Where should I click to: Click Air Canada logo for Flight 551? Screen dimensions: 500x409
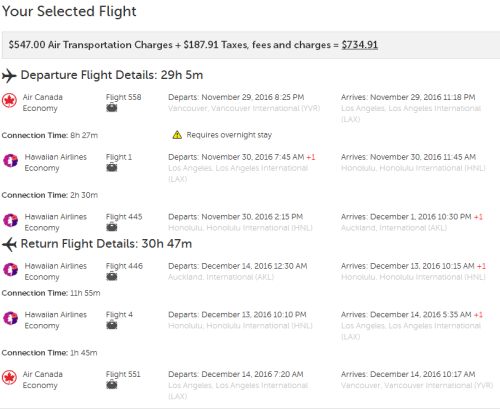pos(9,378)
